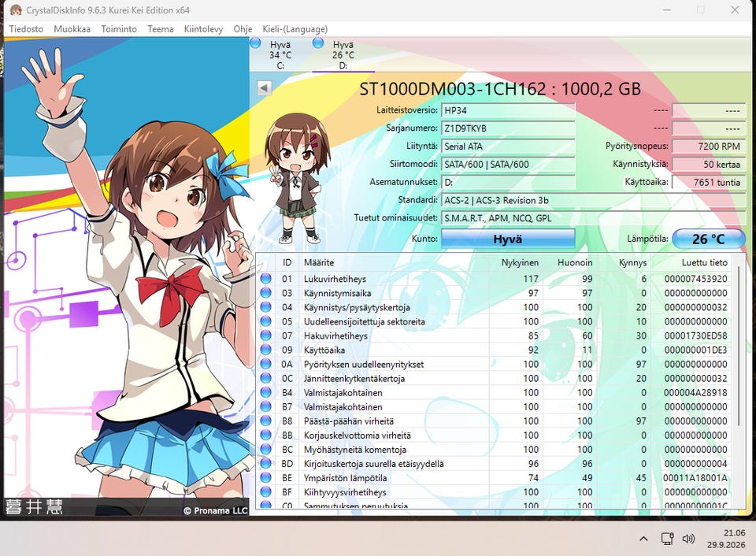Click the Sarjanumero field Z1D9TKYB
This screenshot has height=556, width=756.
pos(508,128)
